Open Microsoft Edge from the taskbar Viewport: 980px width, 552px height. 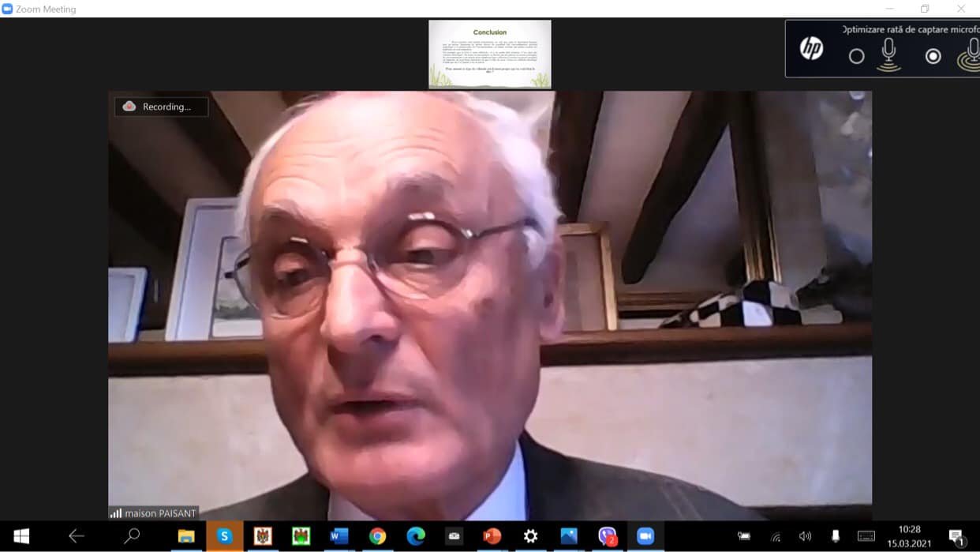tap(416, 536)
